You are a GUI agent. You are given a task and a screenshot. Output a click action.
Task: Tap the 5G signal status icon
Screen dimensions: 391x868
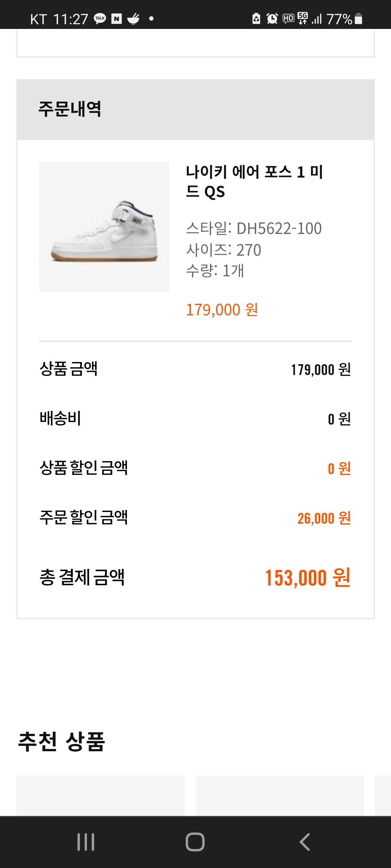[x=303, y=18]
